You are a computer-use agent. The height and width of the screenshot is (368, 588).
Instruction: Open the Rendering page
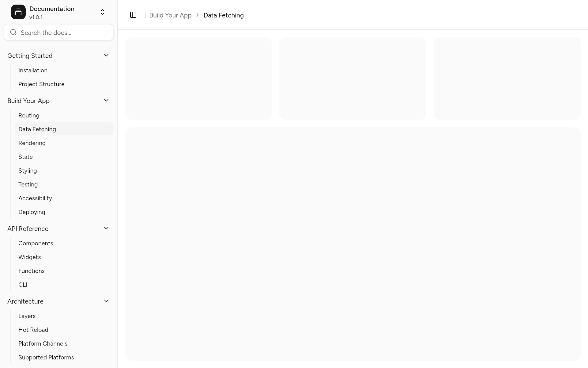pyautogui.click(x=64, y=143)
